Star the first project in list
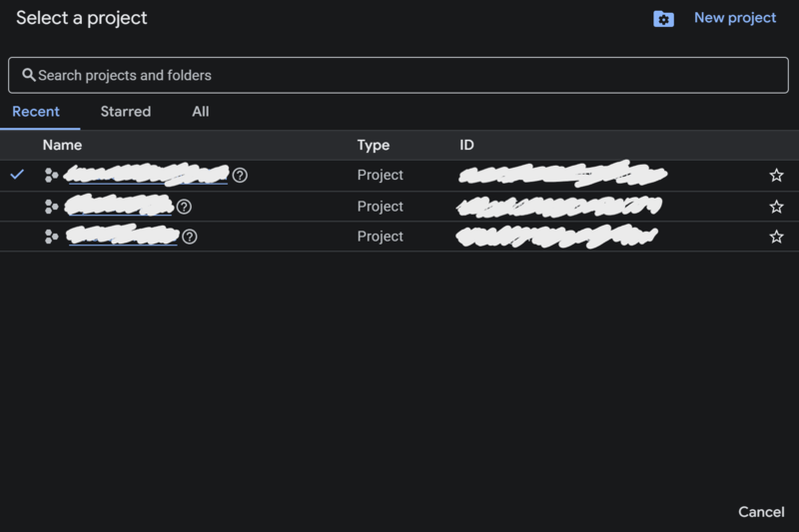799x532 pixels. pos(776,175)
